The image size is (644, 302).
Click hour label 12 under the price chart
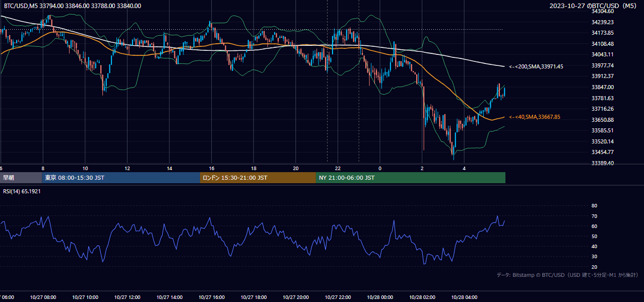[127, 168]
